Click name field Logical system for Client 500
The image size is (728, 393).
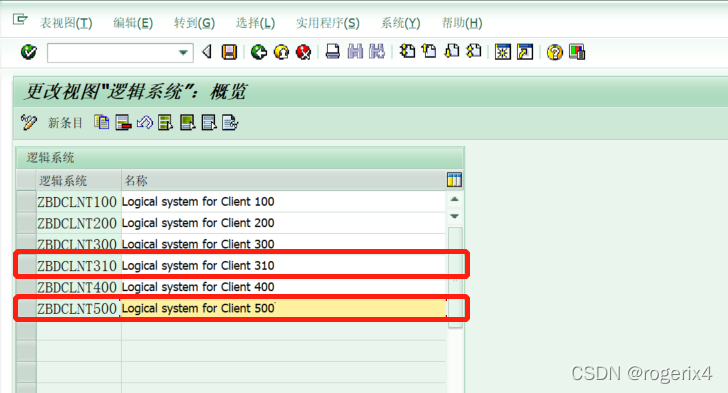point(283,308)
